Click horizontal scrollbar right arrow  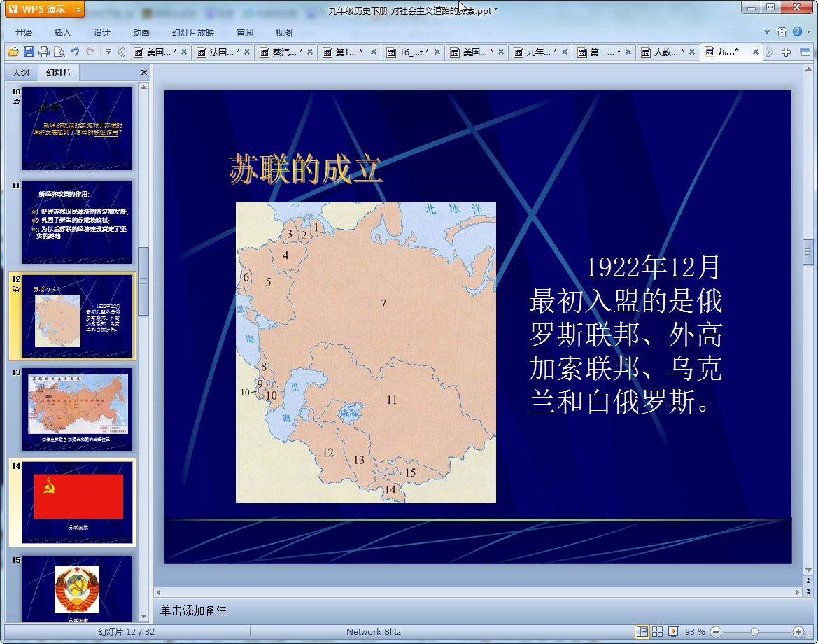click(x=797, y=592)
